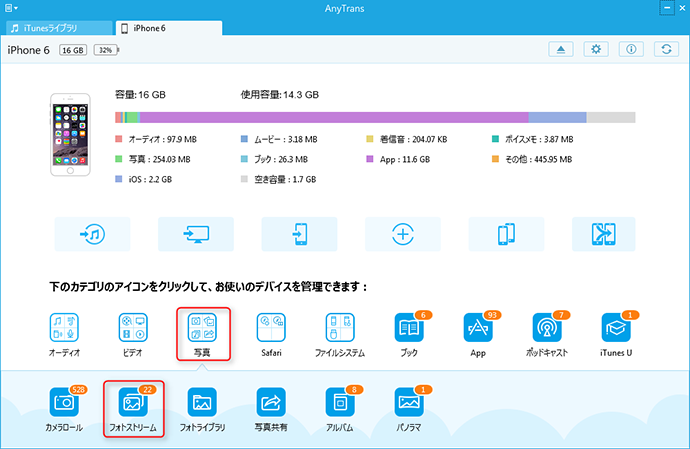Image resolution: width=690 pixels, height=449 pixels.
Task: Open the app menu dropdown in title bar
Action: (x=11, y=8)
